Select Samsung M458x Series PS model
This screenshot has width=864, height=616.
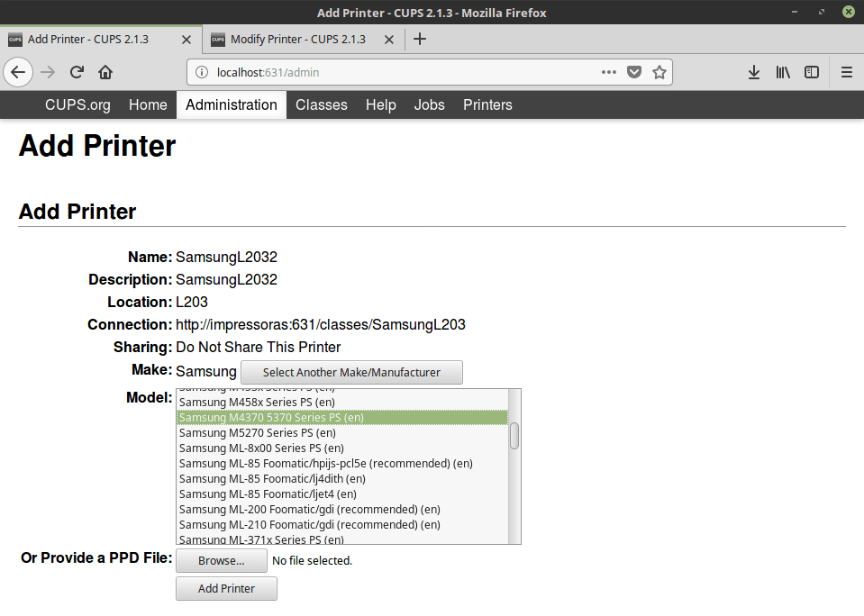tap(341, 403)
